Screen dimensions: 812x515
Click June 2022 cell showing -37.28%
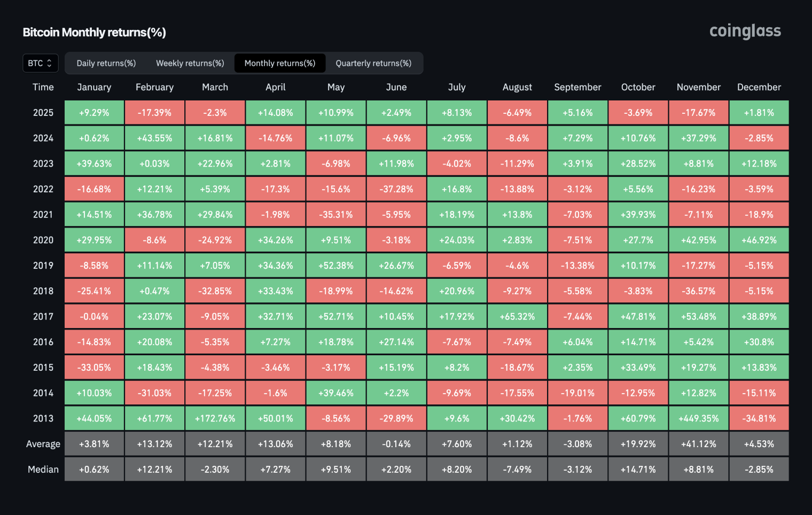click(x=396, y=189)
